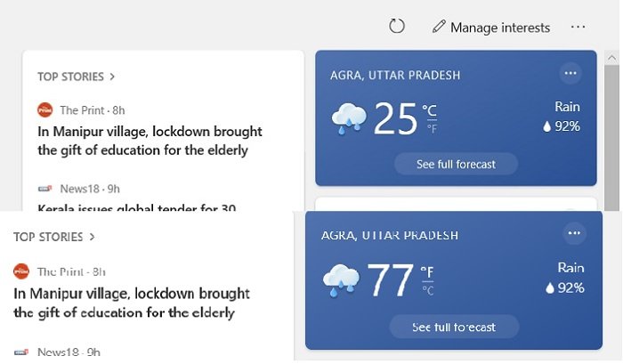Image resolution: width=623 pixels, height=364 pixels.
Task: Open upper Manipur village lockdown headline
Action: click(150, 141)
